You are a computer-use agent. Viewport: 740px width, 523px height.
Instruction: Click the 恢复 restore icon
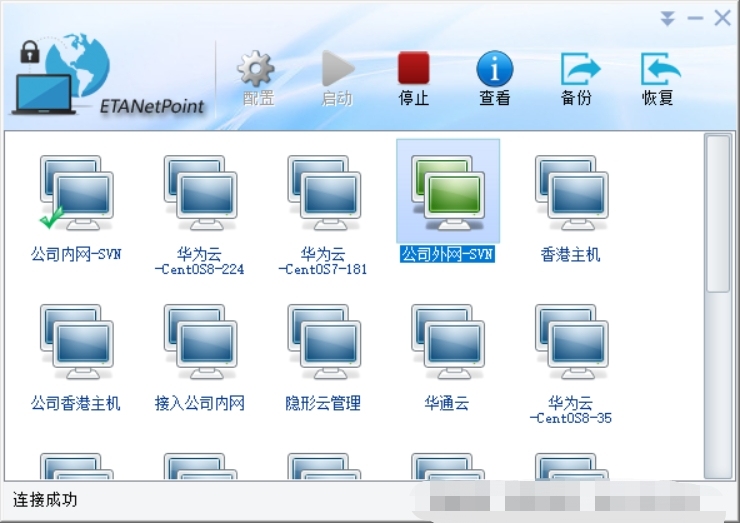click(x=658, y=72)
